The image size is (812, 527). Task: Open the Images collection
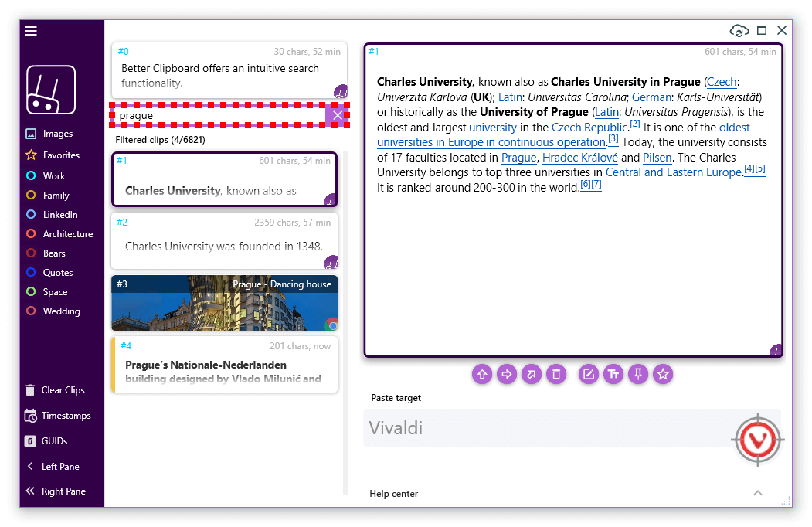49,134
